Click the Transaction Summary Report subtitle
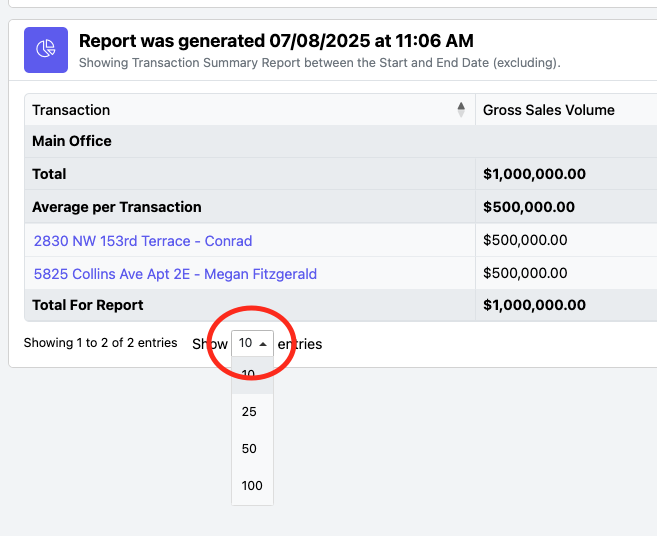The width and height of the screenshot is (657, 536). [x=320, y=63]
